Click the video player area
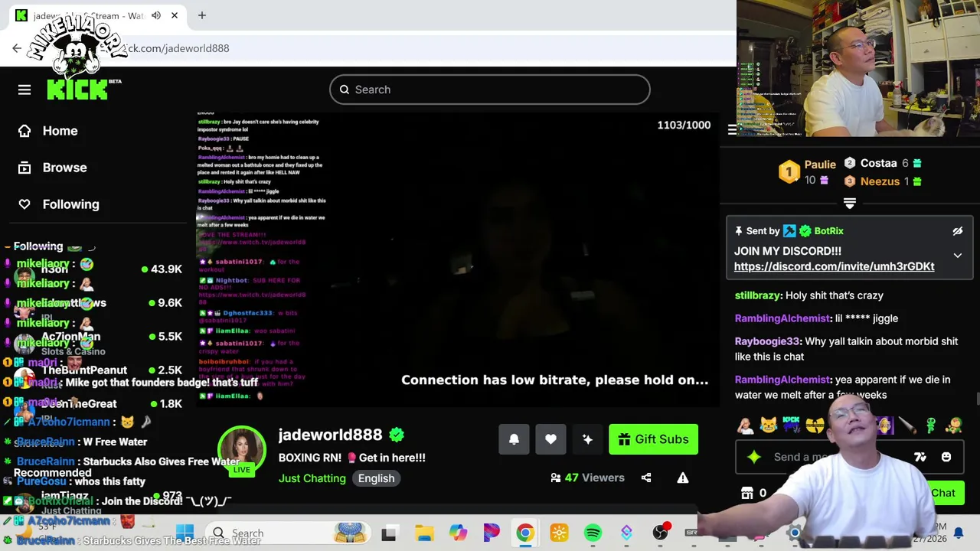 point(458,259)
